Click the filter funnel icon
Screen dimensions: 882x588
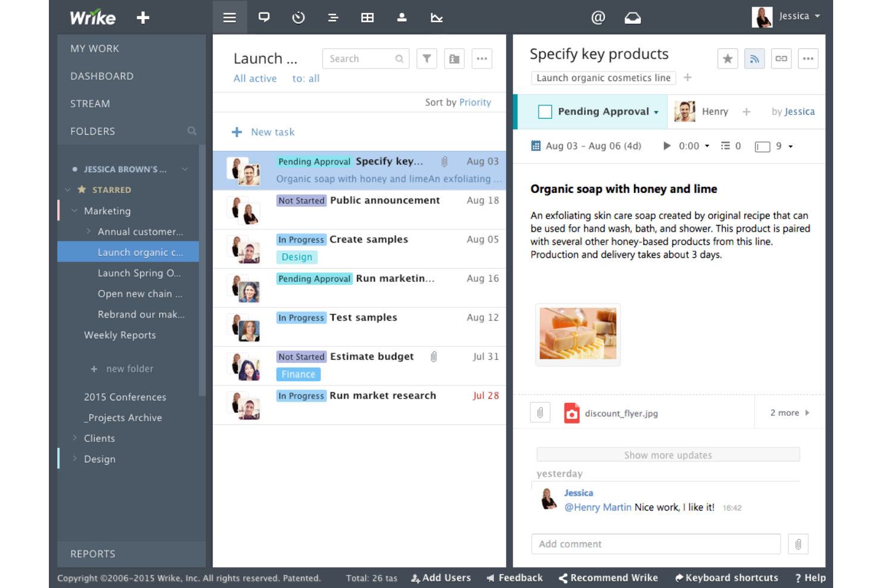[x=427, y=58]
